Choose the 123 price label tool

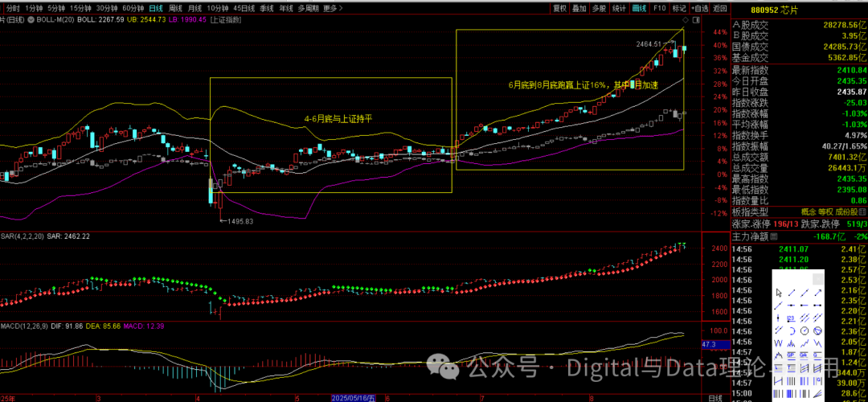coord(792,318)
